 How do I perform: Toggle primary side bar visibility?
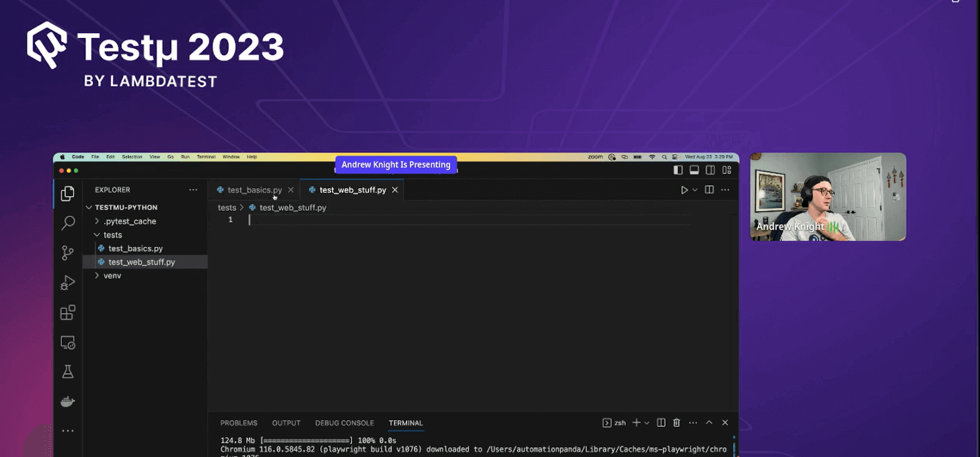point(678,170)
